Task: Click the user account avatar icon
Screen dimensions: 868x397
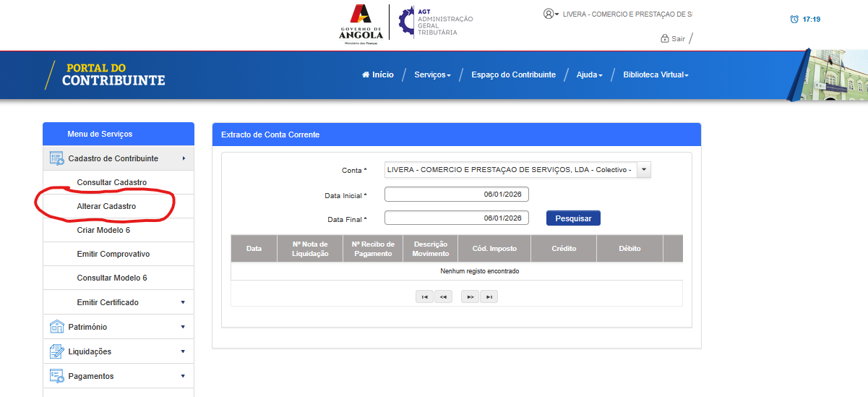Action: point(549,14)
